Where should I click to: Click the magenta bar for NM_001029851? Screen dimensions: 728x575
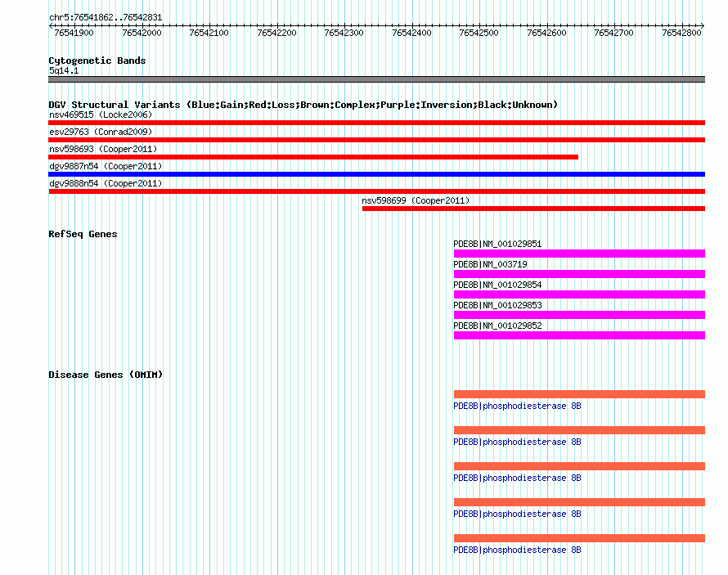pos(579,254)
